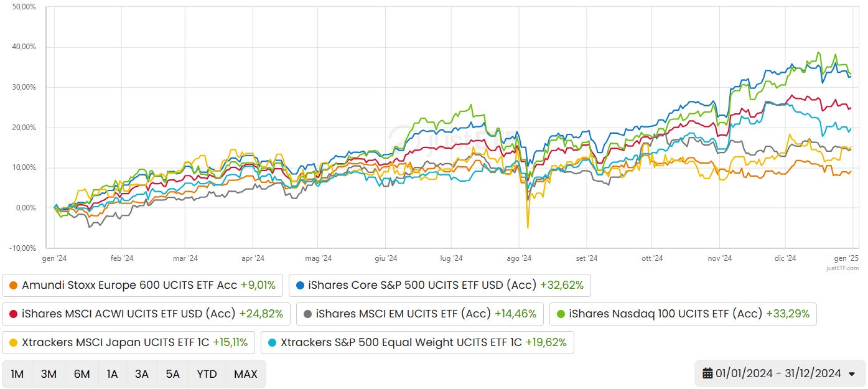This screenshot has width=868, height=389.
Task: Click the ott '24 x-axis label
Action: pyautogui.click(x=651, y=258)
